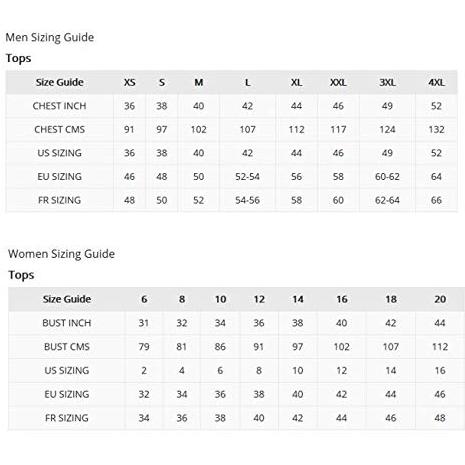Select the BUST INCH row label
Viewport: 465px width, 465px height.
[67, 323]
